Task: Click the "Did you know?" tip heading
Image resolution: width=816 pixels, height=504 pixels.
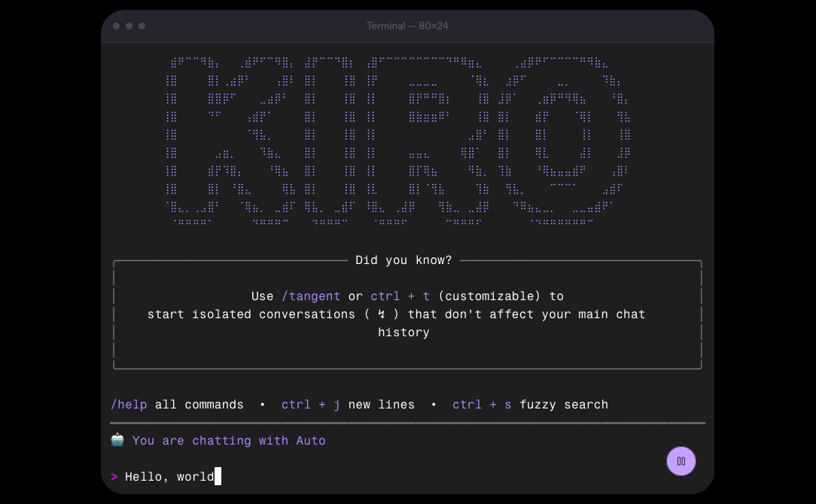Action: click(403, 260)
